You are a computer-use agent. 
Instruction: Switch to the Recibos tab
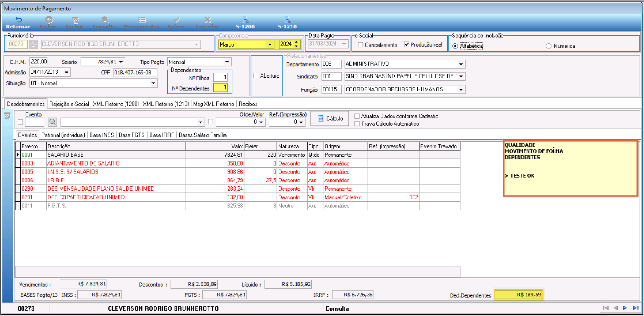(x=248, y=104)
